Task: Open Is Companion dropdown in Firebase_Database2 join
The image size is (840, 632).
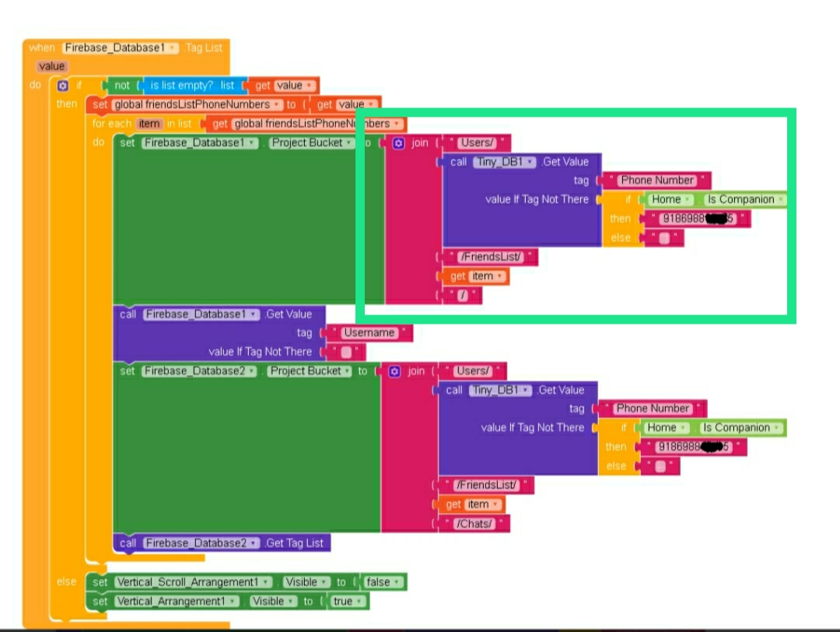Action: (x=741, y=428)
